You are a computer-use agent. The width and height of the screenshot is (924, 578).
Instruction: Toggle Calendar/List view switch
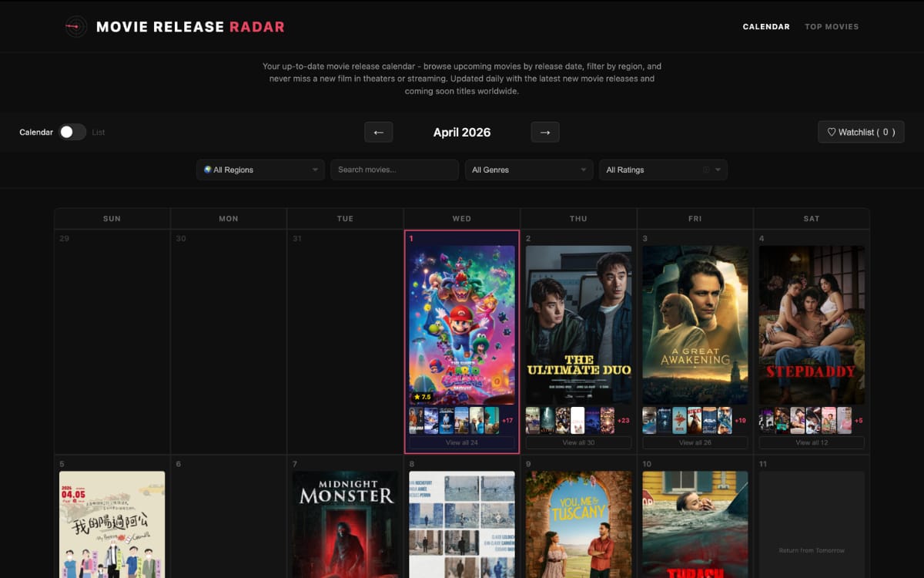72,132
